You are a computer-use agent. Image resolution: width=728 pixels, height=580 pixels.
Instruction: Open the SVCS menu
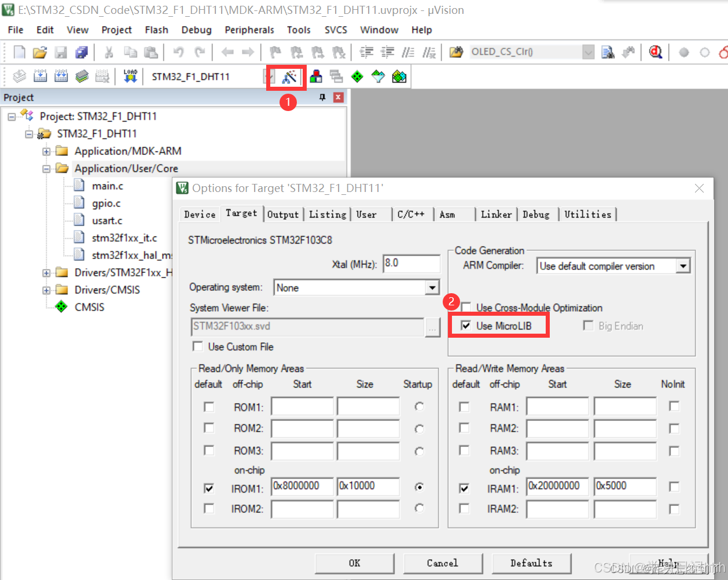(336, 29)
